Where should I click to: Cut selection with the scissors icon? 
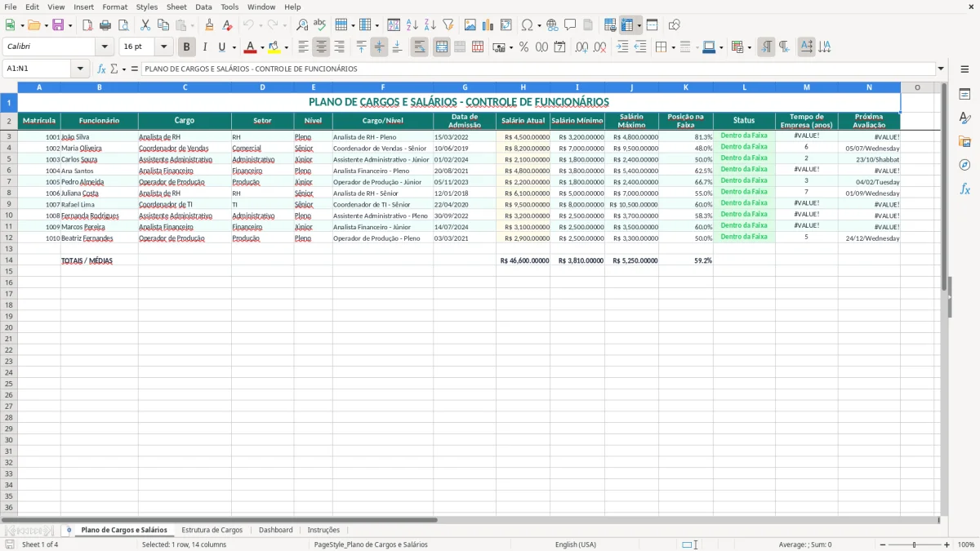pyautogui.click(x=145, y=25)
